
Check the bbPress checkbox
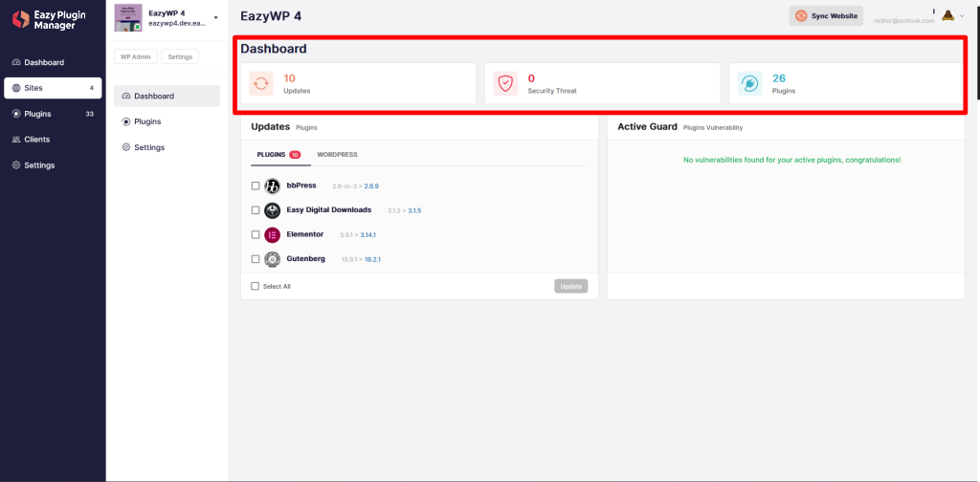256,186
